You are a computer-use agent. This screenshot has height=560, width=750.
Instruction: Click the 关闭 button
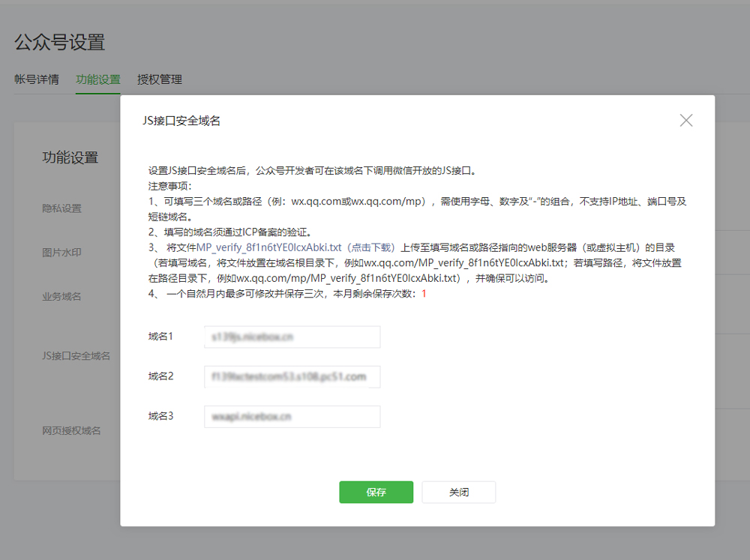coord(458,493)
